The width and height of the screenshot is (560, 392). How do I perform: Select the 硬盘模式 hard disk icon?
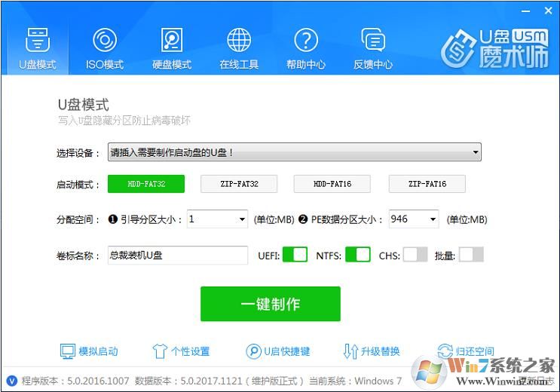172,40
